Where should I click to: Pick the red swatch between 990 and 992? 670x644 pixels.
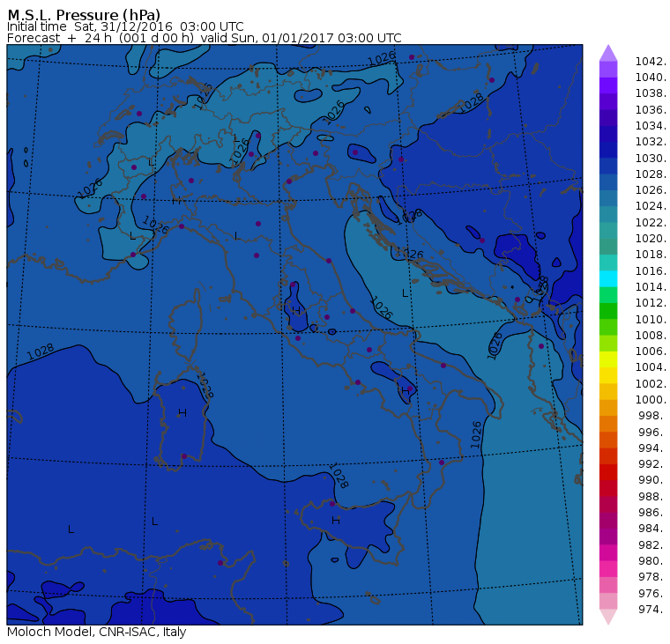tap(608, 472)
